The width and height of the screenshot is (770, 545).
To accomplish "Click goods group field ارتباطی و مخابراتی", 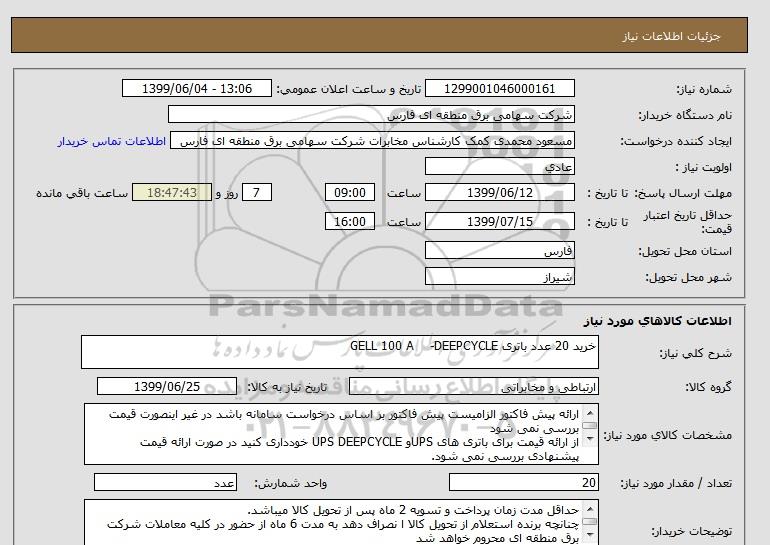I will 473,387.
